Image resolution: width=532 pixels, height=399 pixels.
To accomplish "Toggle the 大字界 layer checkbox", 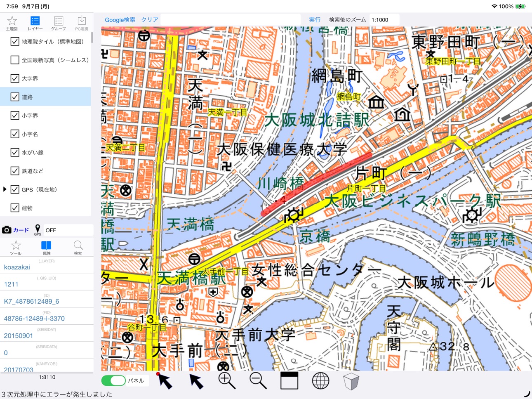I will pos(15,78).
